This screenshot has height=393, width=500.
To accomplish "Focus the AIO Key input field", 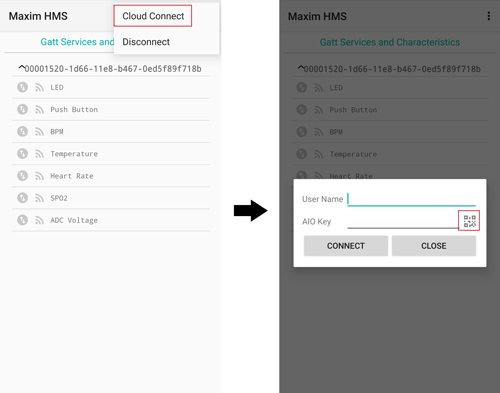I will [x=403, y=221].
